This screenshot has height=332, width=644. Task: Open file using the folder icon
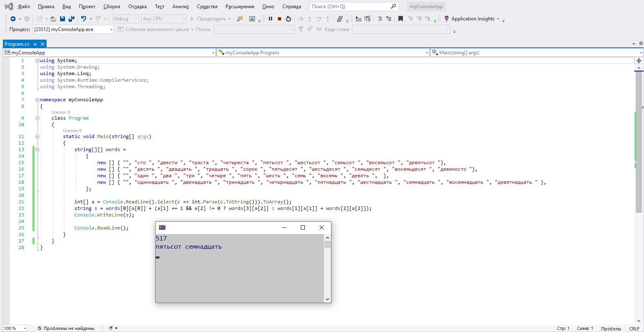click(53, 19)
